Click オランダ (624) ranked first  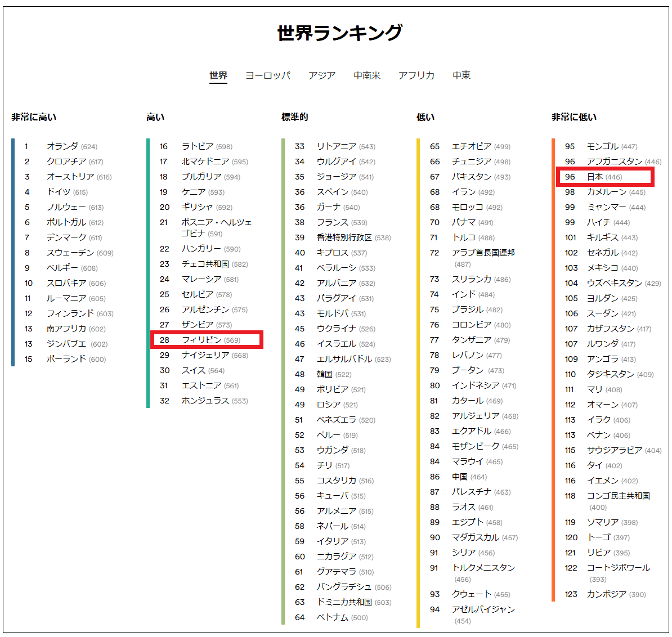click(72, 146)
